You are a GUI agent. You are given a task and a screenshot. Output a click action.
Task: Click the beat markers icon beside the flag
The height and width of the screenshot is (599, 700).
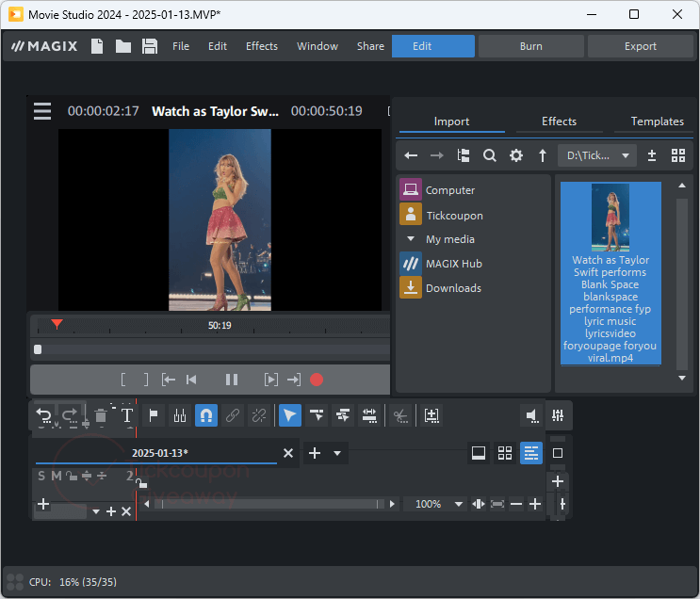(x=180, y=415)
